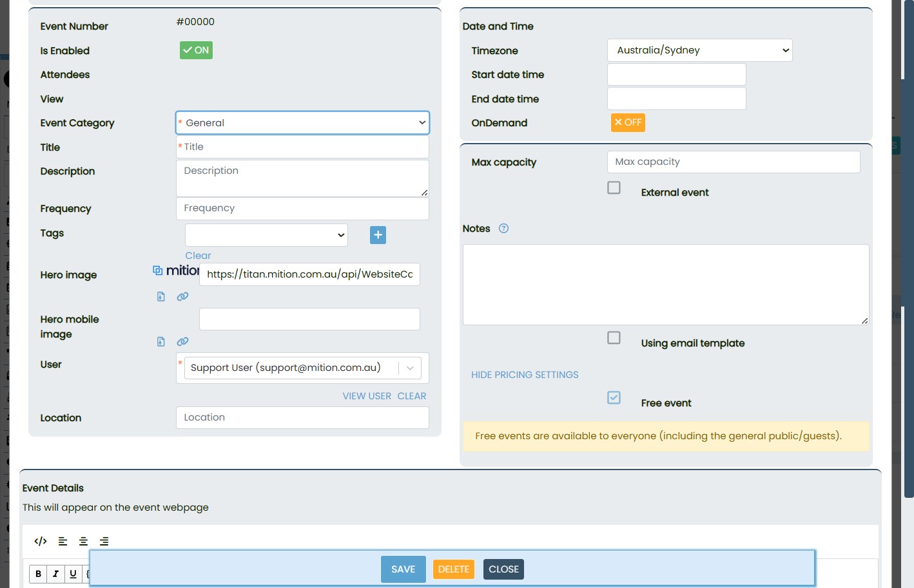Click into the Start date time field
The width and height of the screenshot is (914, 588).
click(x=676, y=75)
